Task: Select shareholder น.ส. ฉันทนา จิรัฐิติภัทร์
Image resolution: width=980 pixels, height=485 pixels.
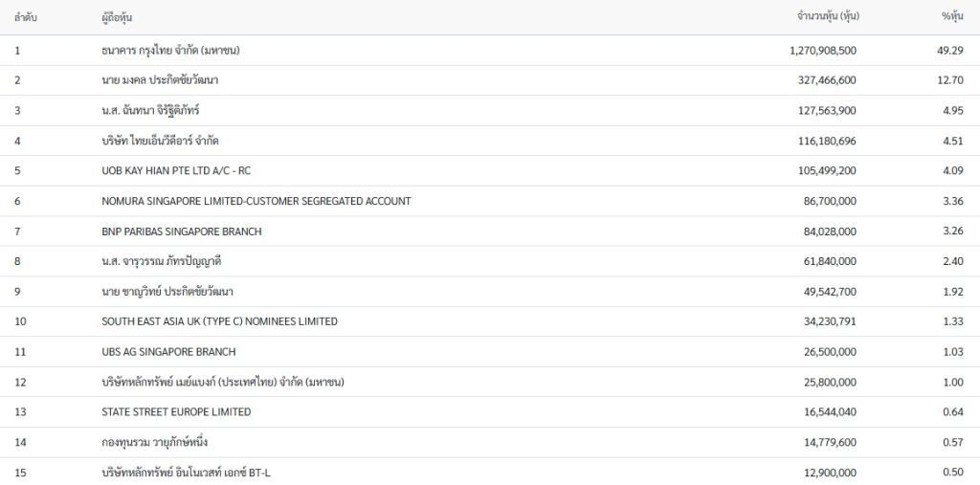Action: 150,111
